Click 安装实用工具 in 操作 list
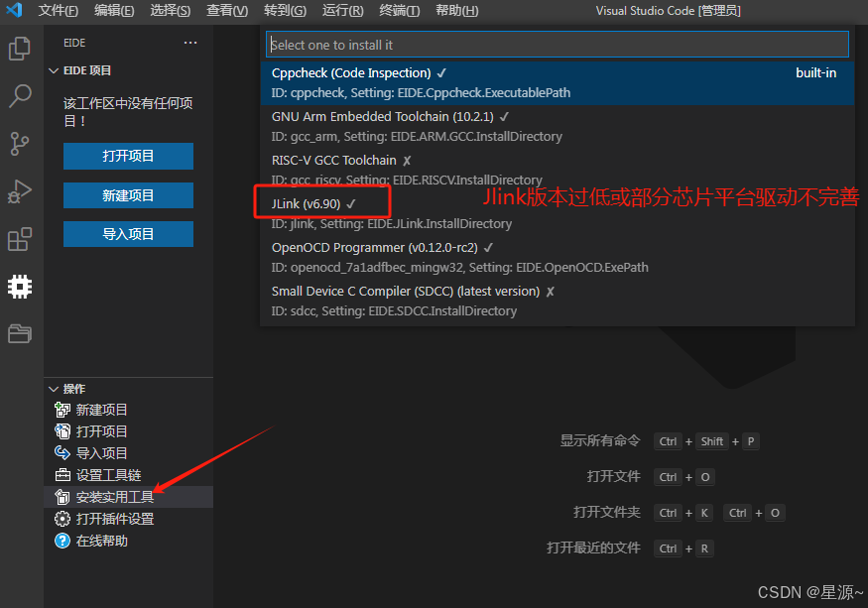Screen dimensions: 868x608 point(115,497)
